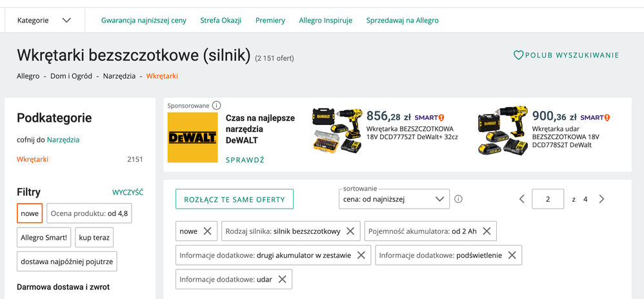Click Darmowa dostawa i zwrot heading
The image size is (644, 299).
tap(63, 287)
